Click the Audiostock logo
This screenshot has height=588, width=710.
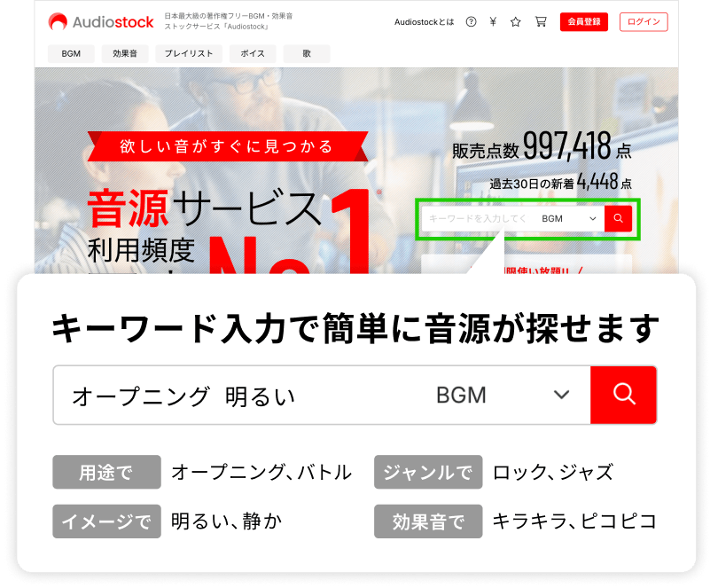(101, 21)
